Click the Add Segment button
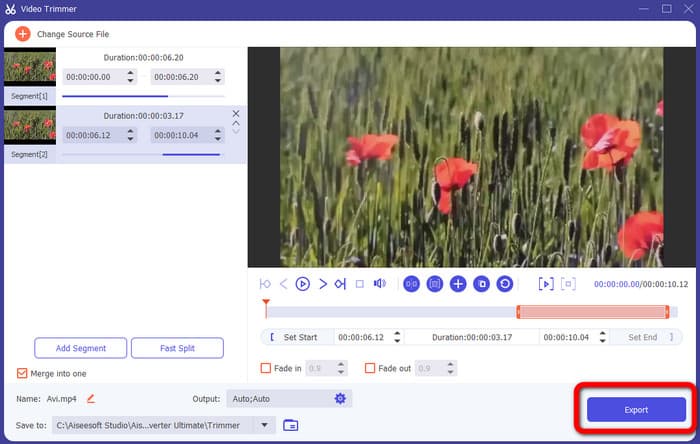The width and height of the screenshot is (700, 444). [81, 348]
